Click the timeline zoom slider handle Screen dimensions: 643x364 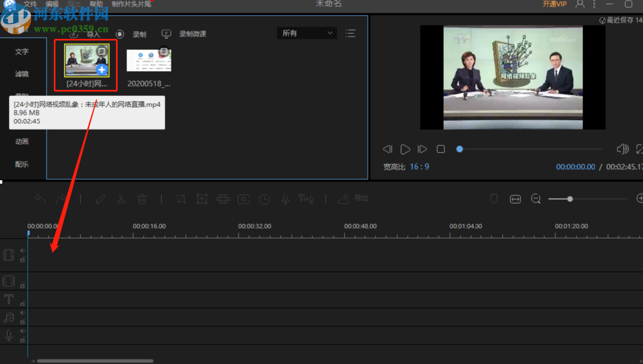(570, 199)
